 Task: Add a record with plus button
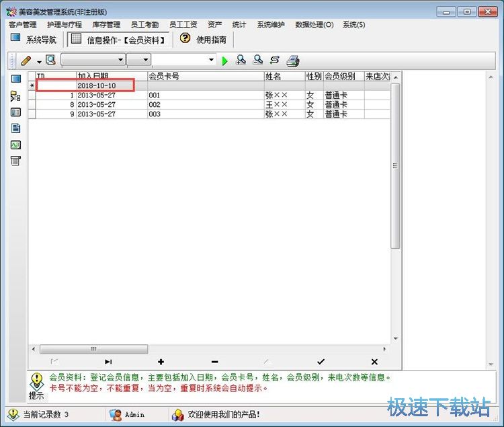161,362
